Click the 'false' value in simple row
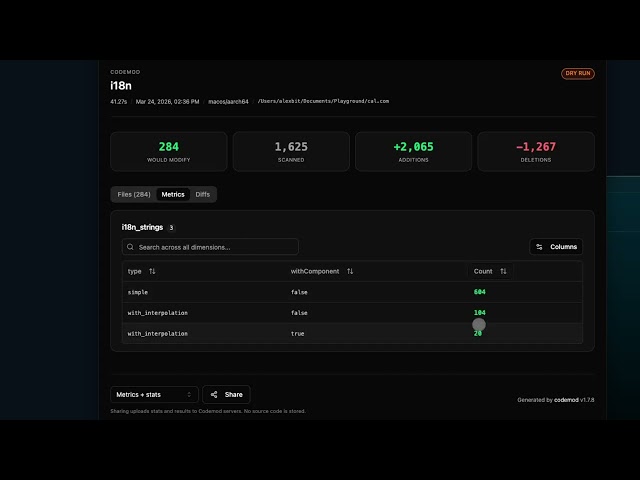Screen dimensions: 640x480 point(299,292)
